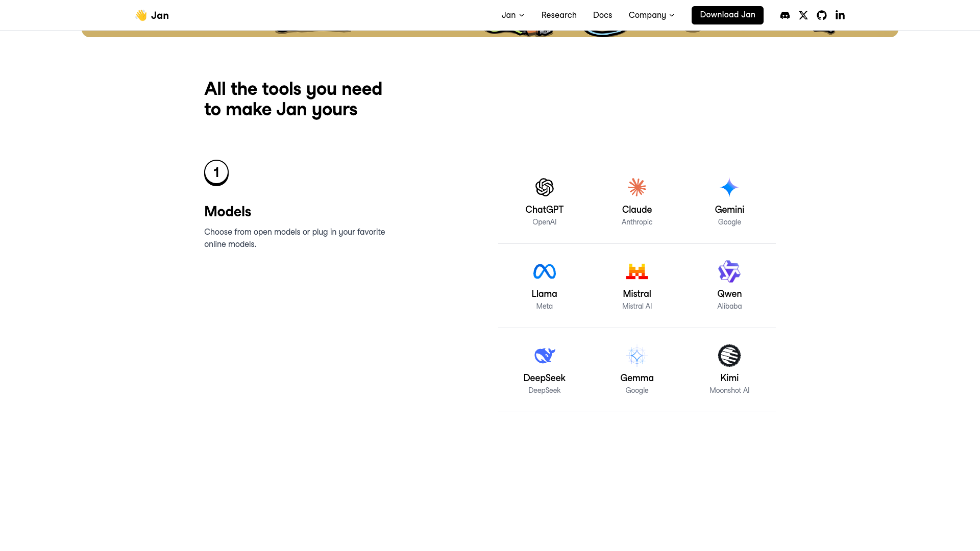
Task: Expand the Company navigation dropdown
Action: [x=651, y=15]
